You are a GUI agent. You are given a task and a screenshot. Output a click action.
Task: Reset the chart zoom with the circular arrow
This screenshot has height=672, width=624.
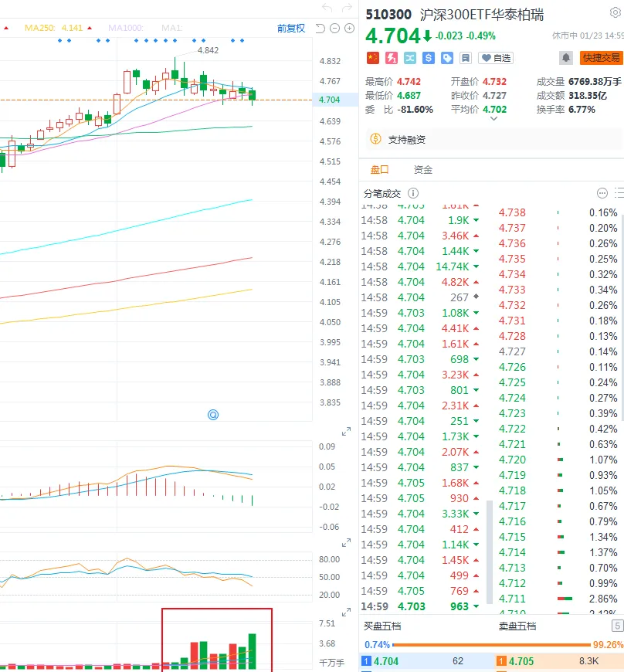tap(320, 29)
